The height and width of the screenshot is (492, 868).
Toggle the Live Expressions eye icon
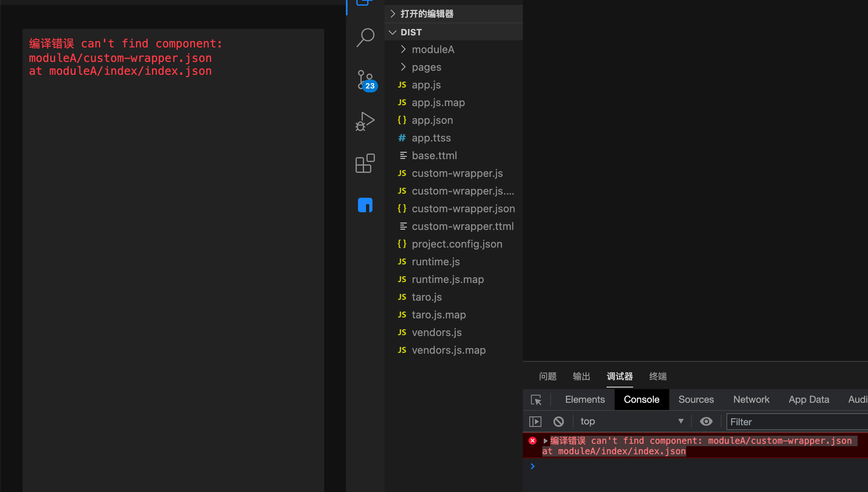point(706,421)
